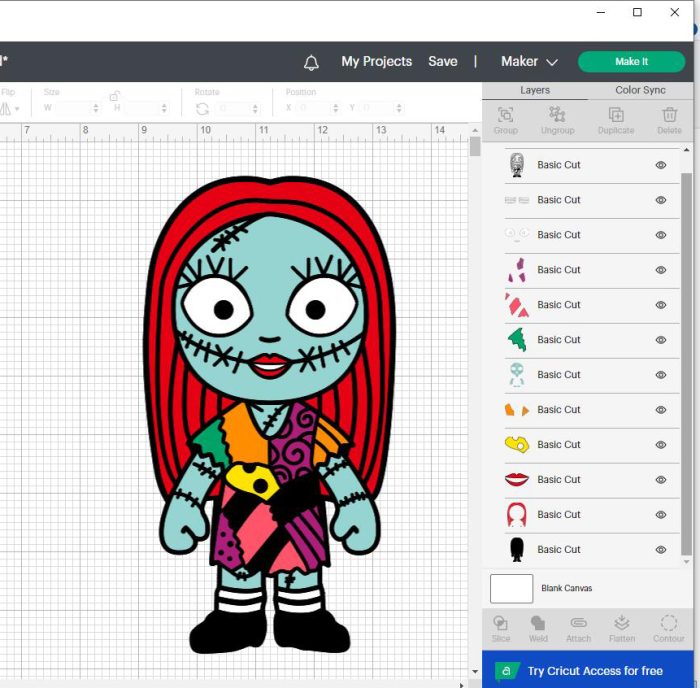Image resolution: width=700 pixels, height=688 pixels.
Task: Hide the full character outline layer
Action: (661, 165)
